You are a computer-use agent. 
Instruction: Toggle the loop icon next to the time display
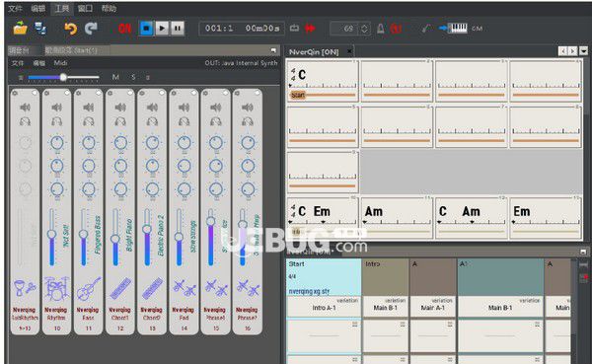coord(294,29)
